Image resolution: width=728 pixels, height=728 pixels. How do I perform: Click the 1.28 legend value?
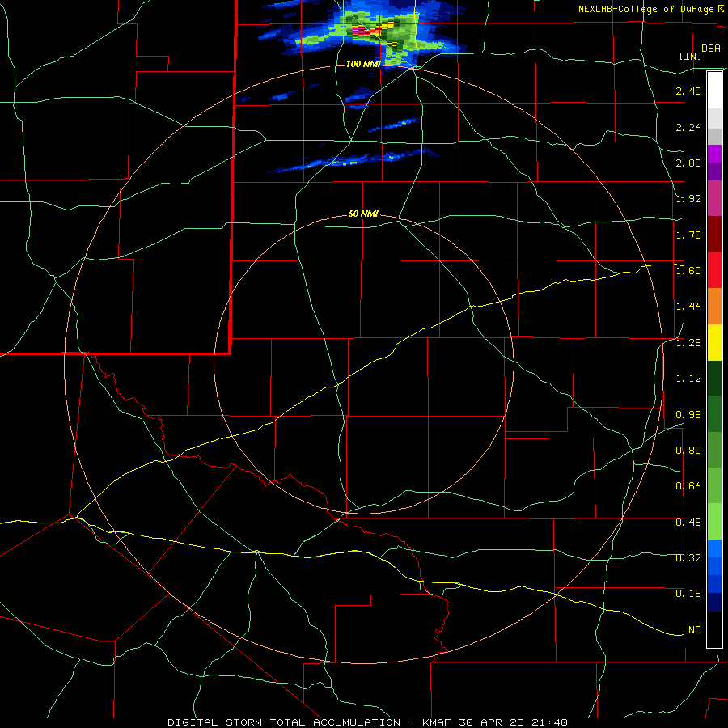coord(688,343)
